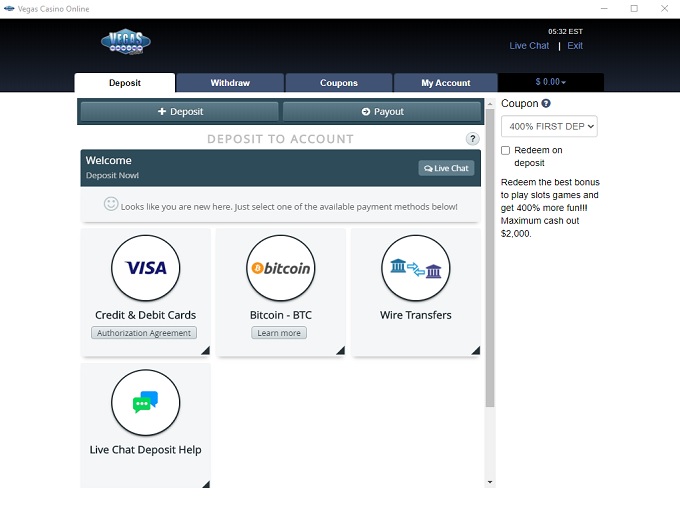Open the 400% FIRST DEP coupon dropdown
Viewport: 680px width, 511px height.
[549, 126]
